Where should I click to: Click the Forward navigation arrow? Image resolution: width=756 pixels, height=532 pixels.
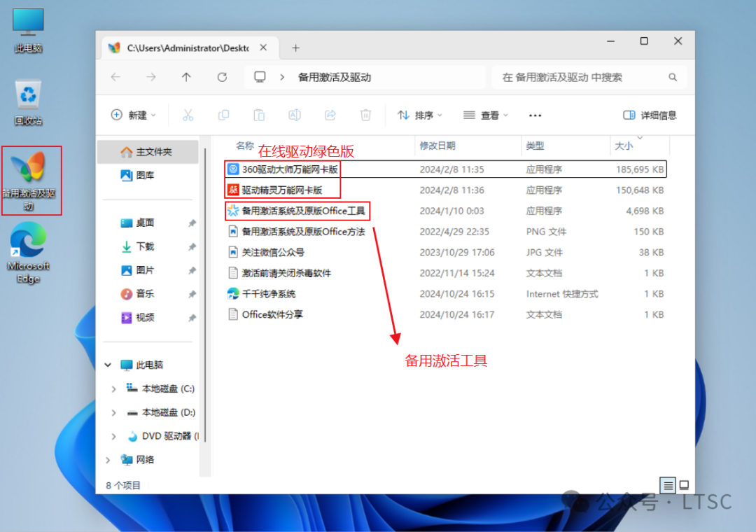(151, 77)
